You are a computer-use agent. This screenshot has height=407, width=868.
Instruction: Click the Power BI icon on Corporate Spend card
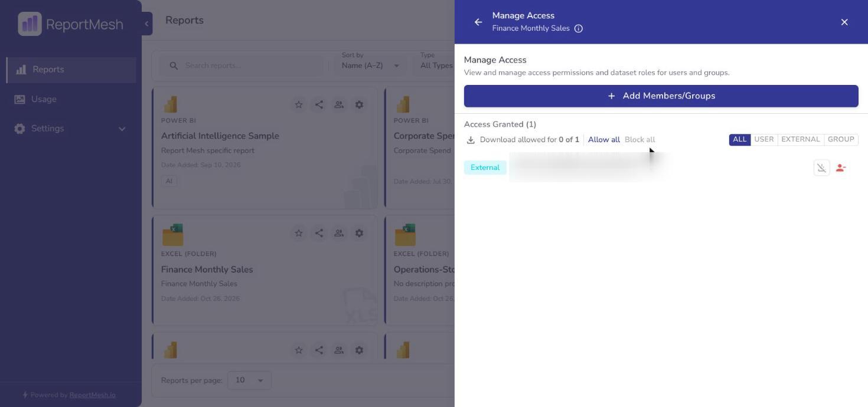point(403,104)
